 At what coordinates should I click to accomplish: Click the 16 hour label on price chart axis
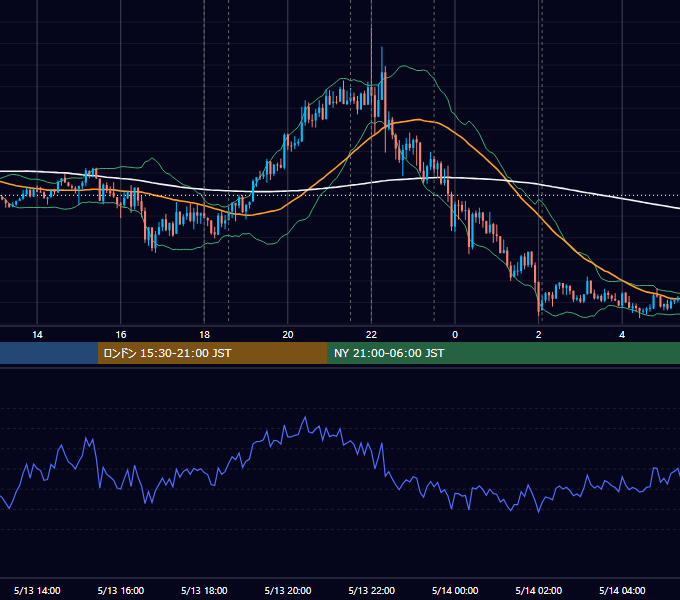point(121,335)
